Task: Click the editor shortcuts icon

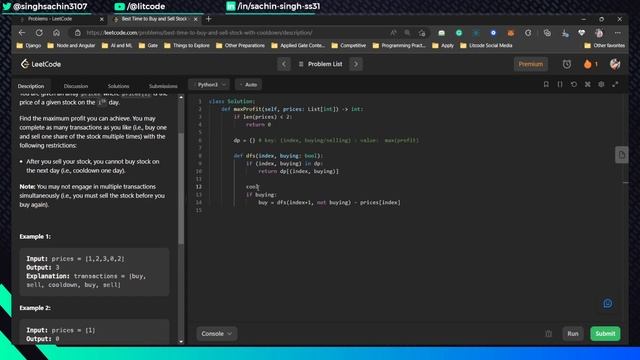Action: coord(588,84)
